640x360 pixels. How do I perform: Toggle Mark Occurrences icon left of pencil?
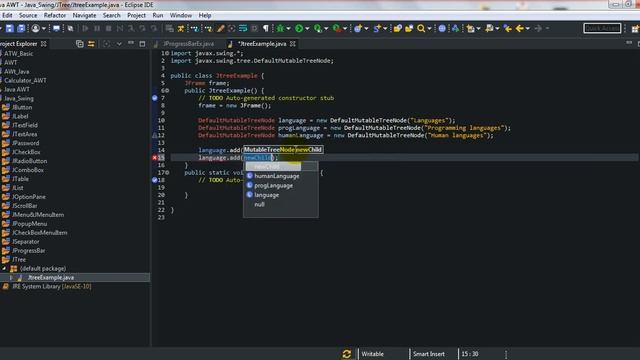click(209, 28)
